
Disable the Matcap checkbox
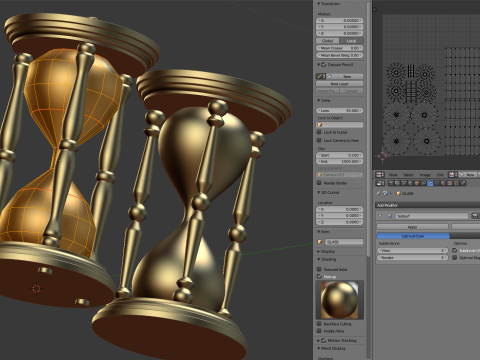tap(319, 276)
